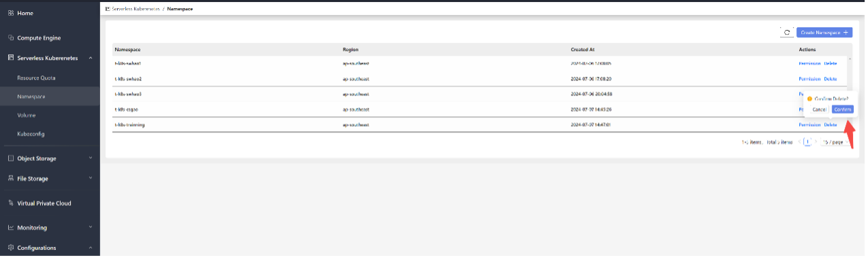Click the Region column header
The image size is (868, 258).
click(x=351, y=50)
